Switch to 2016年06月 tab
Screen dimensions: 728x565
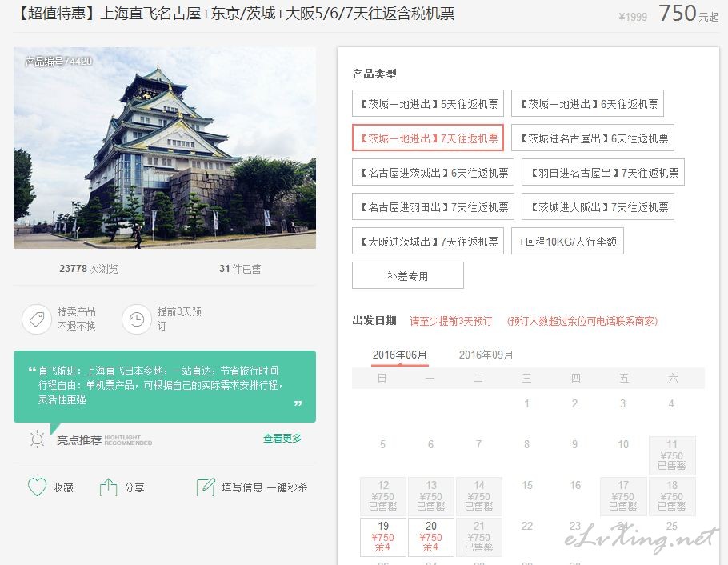(400, 355)
